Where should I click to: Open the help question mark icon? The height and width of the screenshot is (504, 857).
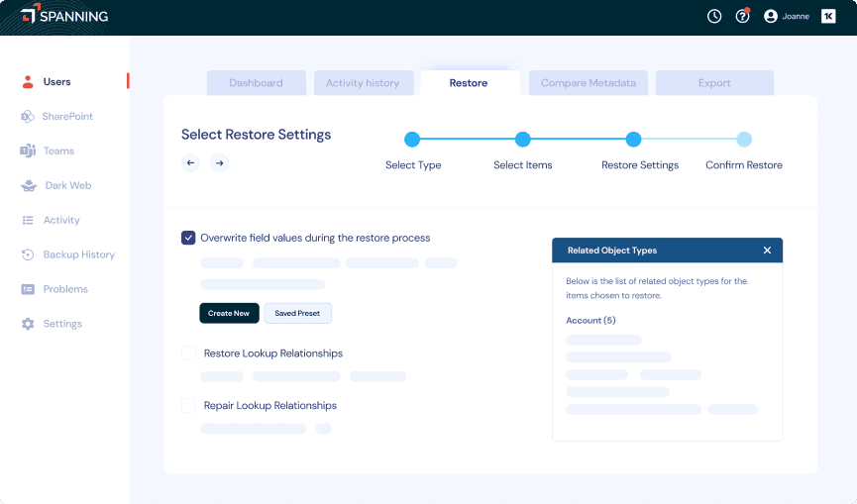click(742, 16)
